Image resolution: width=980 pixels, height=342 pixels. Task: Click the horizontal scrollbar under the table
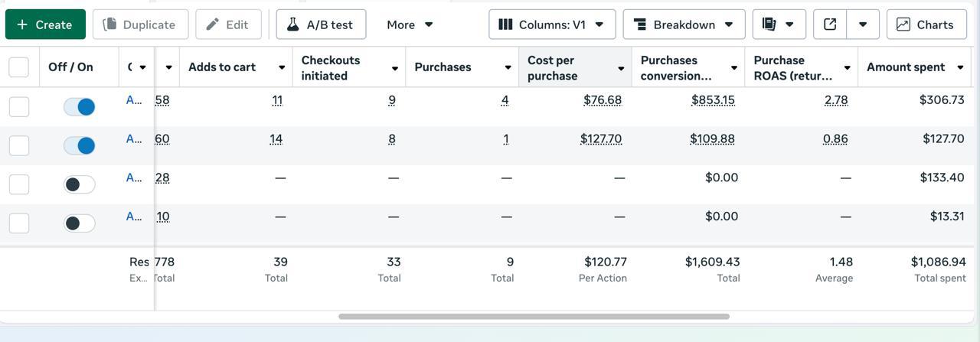(534, 316)
